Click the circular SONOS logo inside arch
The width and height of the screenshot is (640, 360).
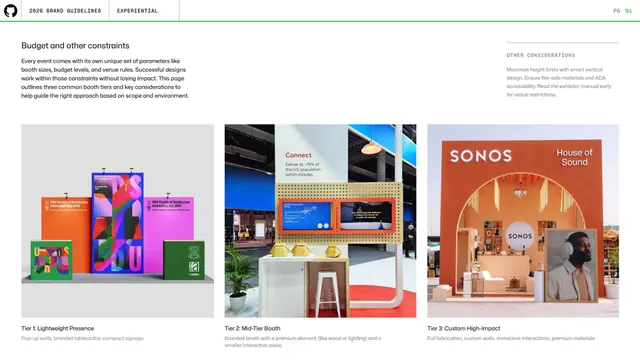point(520,236)
